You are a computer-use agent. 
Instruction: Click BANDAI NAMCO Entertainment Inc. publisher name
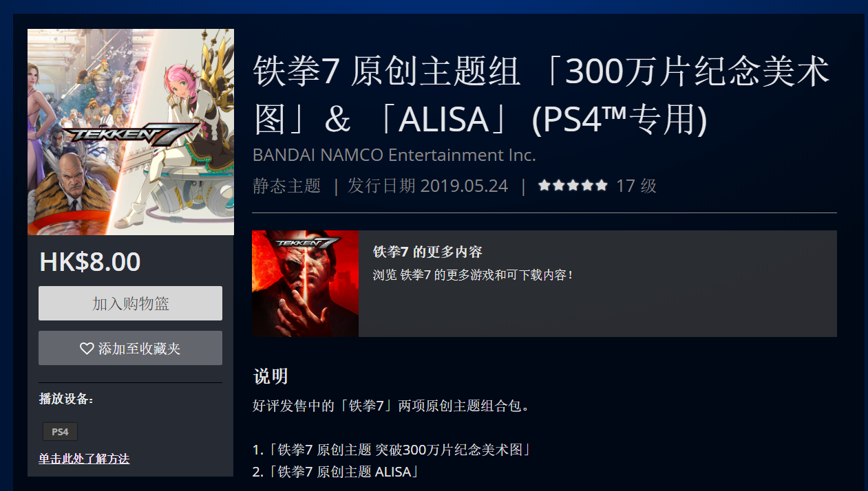(x=394, y=155)
